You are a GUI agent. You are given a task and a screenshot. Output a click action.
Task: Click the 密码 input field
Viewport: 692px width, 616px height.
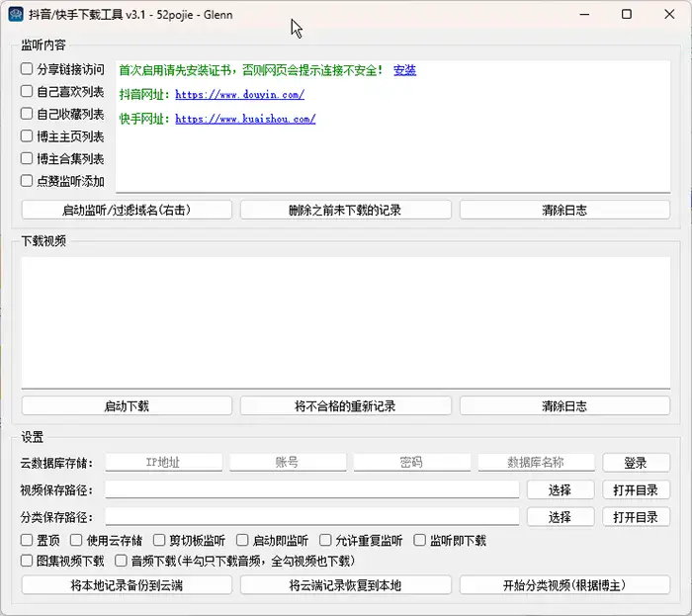click(412, 463)
